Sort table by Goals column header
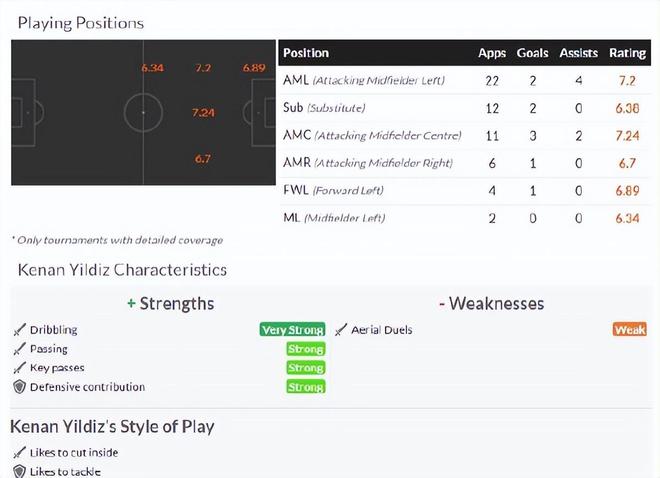This screenshot has width=660, height=478. coord(532,53)
